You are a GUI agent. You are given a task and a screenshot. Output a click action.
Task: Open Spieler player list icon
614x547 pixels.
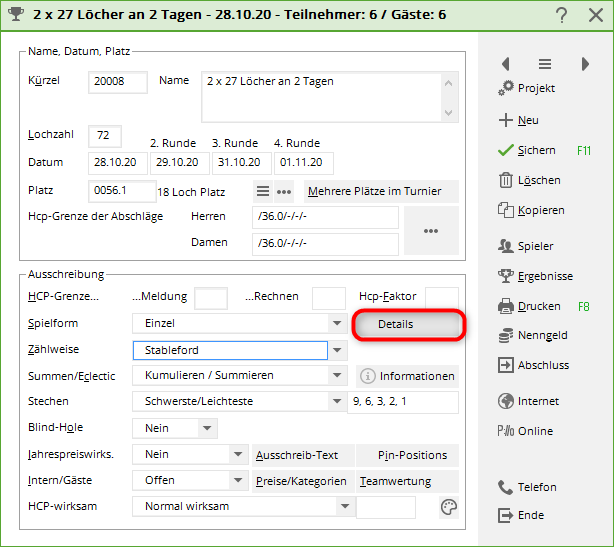click(x=506, y=246)
